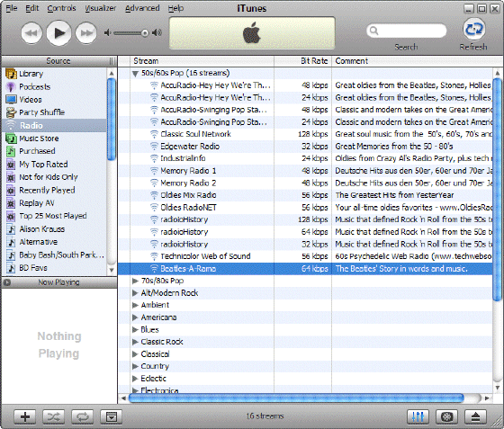
Task: Click the search magnifier icon
Action: (x=373, y=31)
